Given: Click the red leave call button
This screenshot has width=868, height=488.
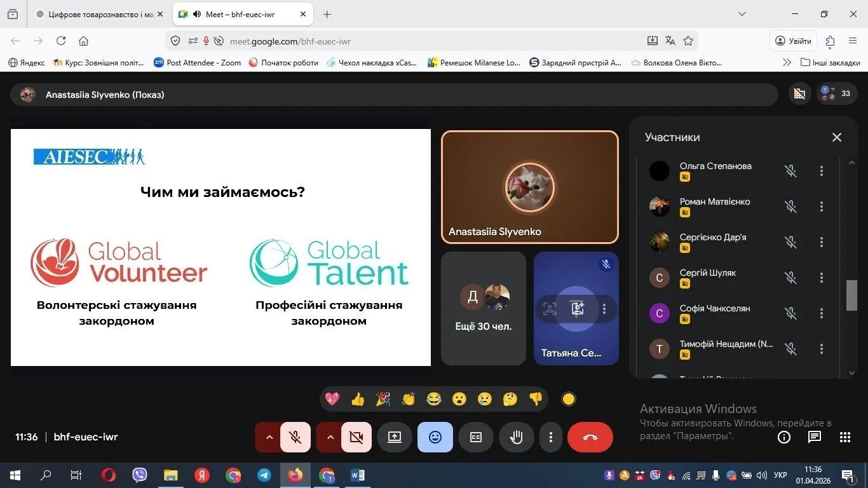Looking at the screenshot, I should tap(590, 437).
